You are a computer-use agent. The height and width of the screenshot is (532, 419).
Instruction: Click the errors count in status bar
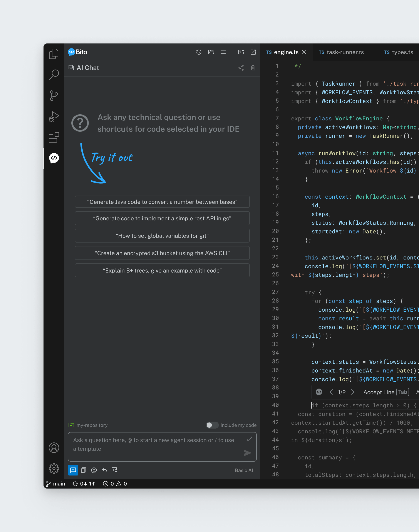[x=108, y=484]
